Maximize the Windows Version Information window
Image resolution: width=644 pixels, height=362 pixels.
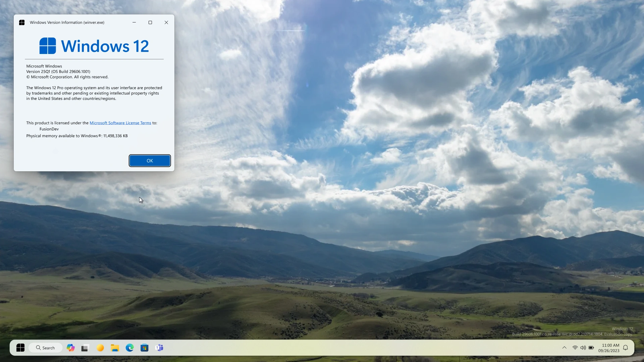(150, 22)
